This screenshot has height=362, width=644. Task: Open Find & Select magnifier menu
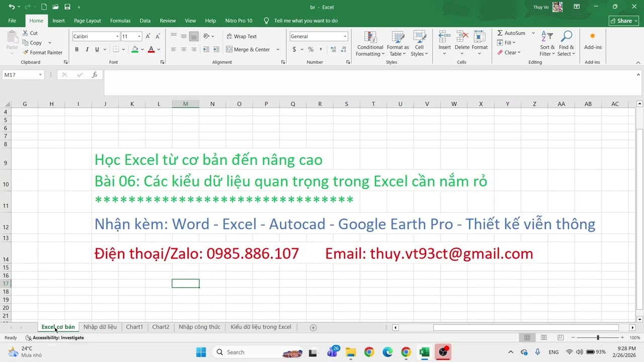click(567, 44)
